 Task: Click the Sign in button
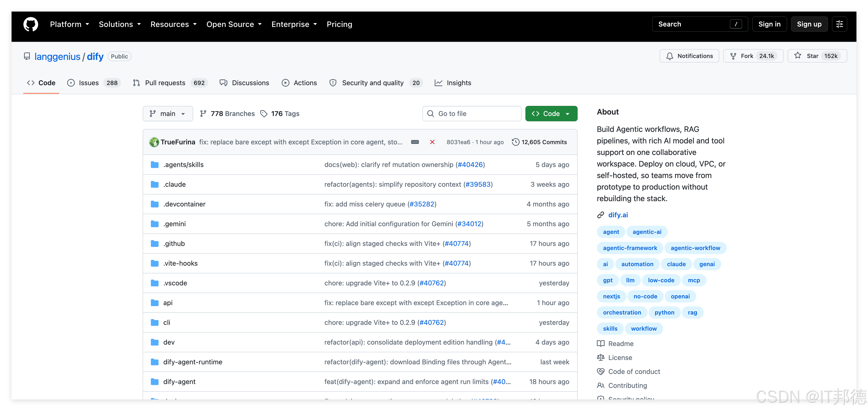click(769, 24)
